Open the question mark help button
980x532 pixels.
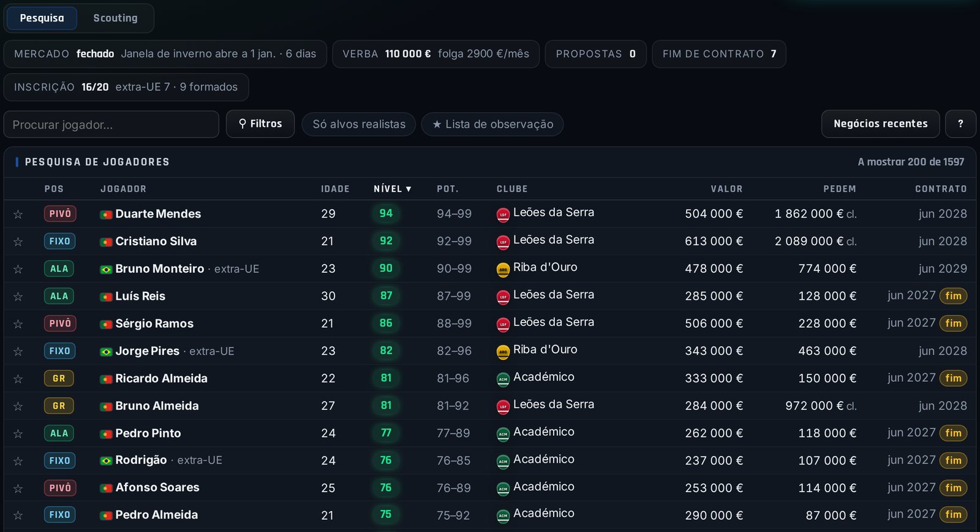point(960,124)
